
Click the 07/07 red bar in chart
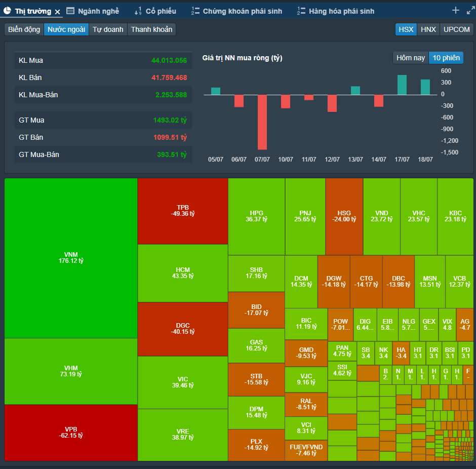[x=262, y=122]
